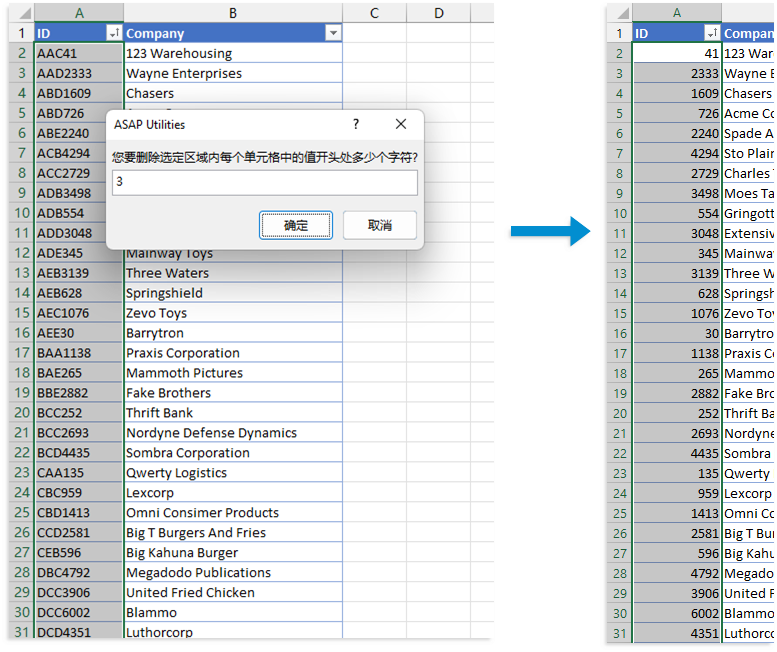The width and height of the screenshot is (777, 652).
Task: Click the select-all corner in left sheet
Action: tap(22, 13)
